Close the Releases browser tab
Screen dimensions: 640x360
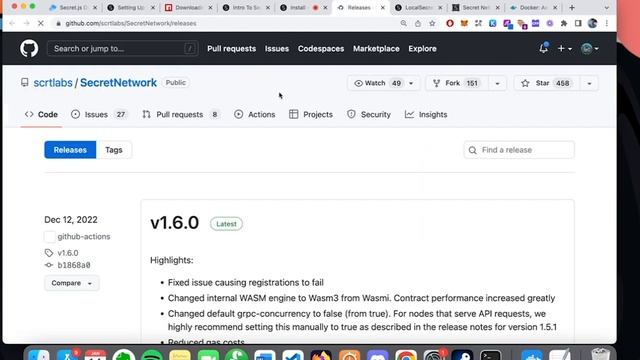pyautogui.click(x=382, y=8)
